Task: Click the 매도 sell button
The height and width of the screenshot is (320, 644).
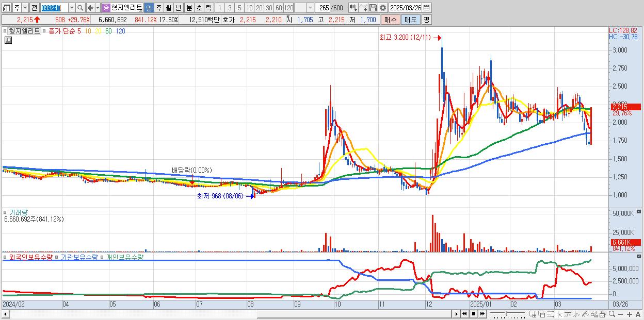Action: 410,20
